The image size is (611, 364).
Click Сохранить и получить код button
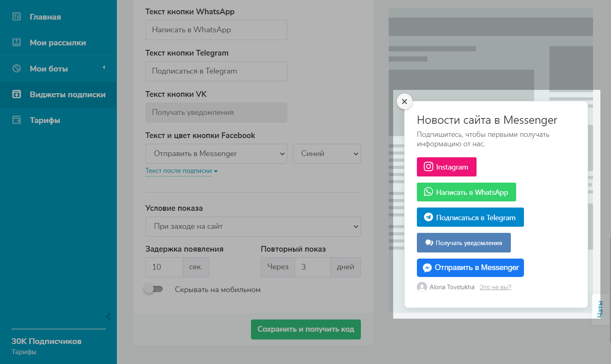[306, 329]
